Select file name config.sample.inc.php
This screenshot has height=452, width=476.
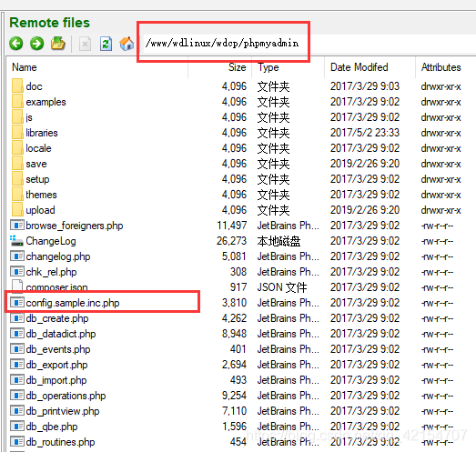click(73, 303)
